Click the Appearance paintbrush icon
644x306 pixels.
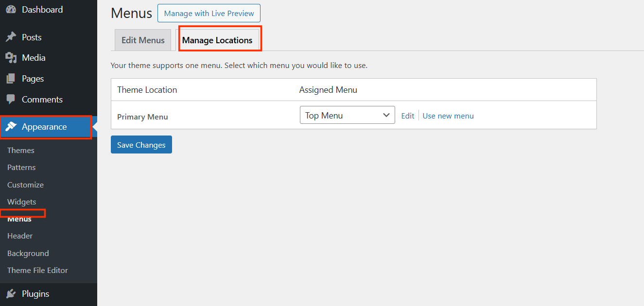point(11,127)
